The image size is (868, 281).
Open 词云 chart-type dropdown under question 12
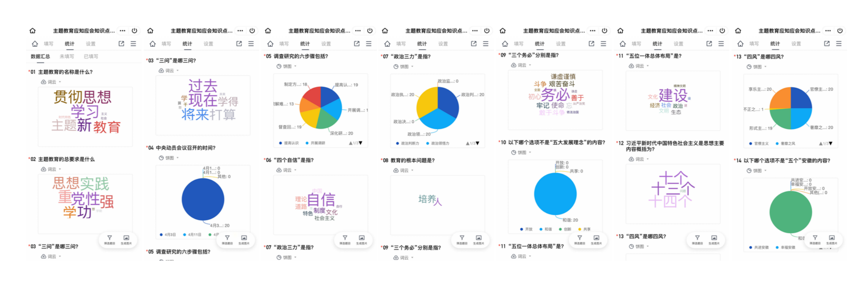point(639,159)
